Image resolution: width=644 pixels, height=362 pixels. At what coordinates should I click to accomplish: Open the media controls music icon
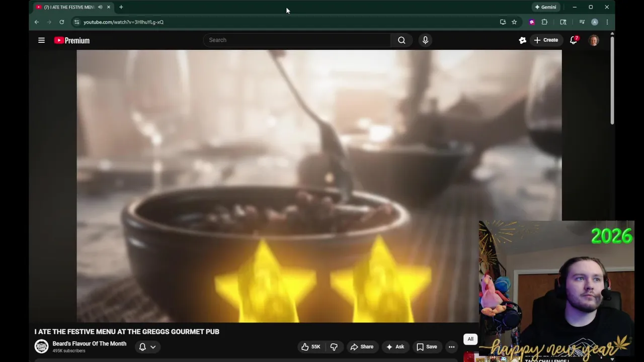point(582,22)
